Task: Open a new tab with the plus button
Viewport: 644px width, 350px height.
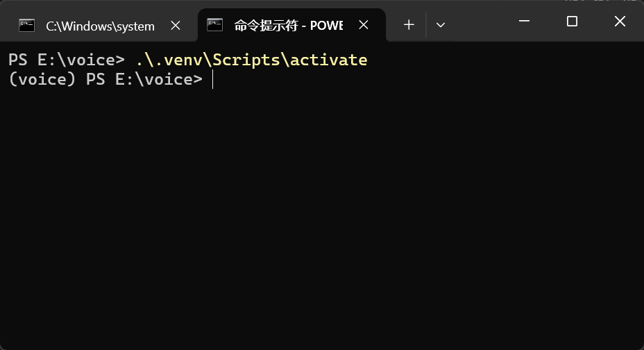Action: (409, 25)
